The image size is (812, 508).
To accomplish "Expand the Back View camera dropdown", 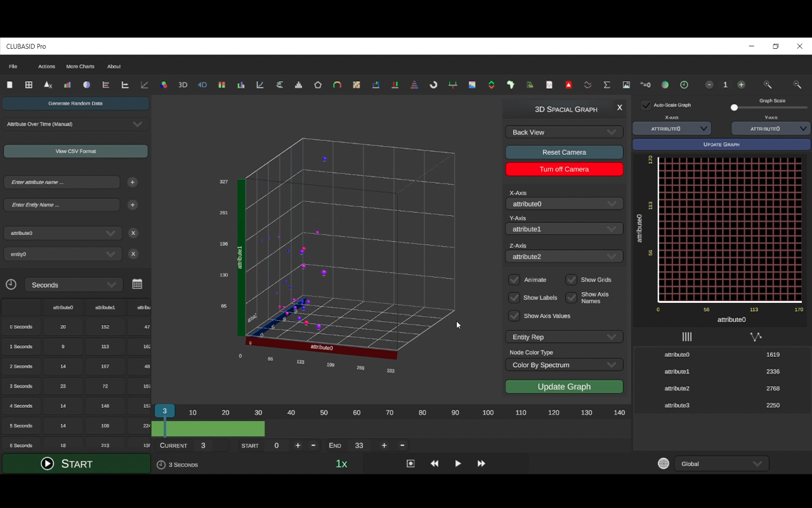I will 564,132.
